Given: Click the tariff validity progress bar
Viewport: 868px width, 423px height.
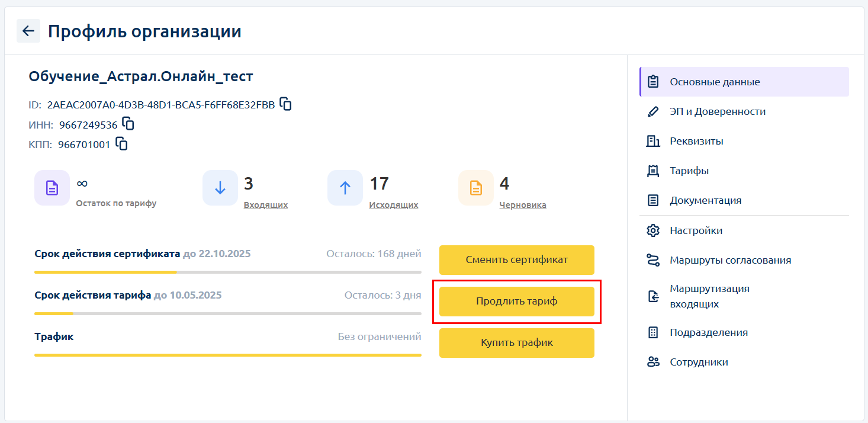Looking at the screenshot, I should click(x=228, y=313).
